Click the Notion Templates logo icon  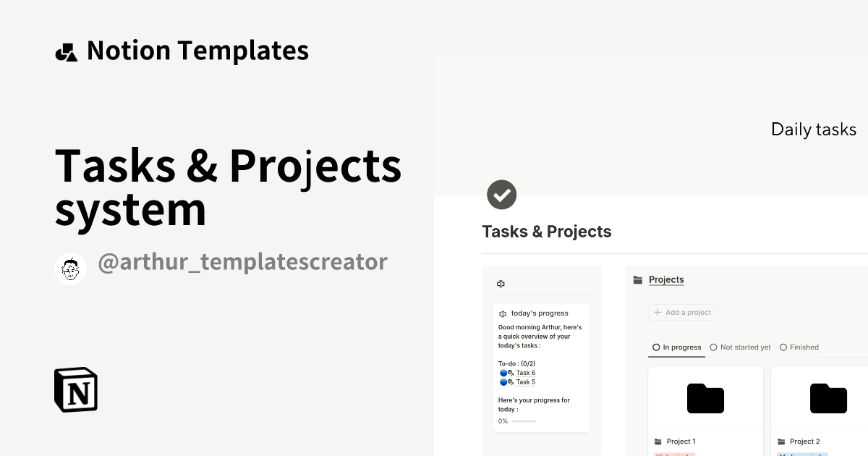(x=66, y=50)
